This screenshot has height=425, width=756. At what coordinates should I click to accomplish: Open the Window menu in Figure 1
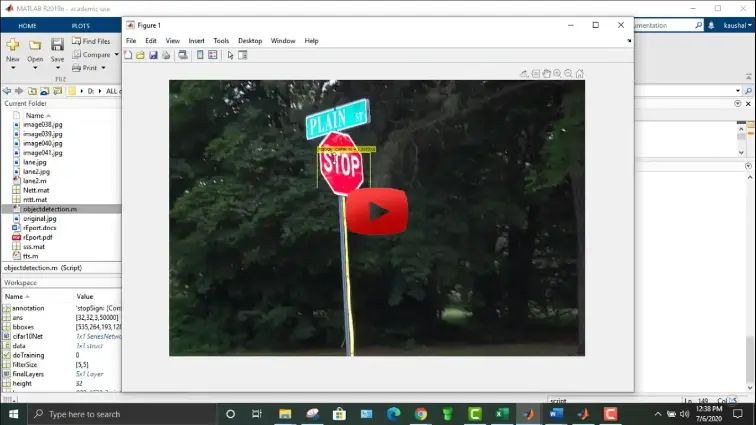pyautogui.click(x=283, y=41)
